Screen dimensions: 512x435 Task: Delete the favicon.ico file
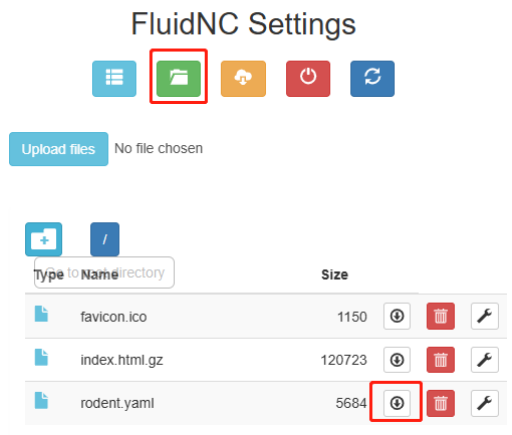coord(441,316)
